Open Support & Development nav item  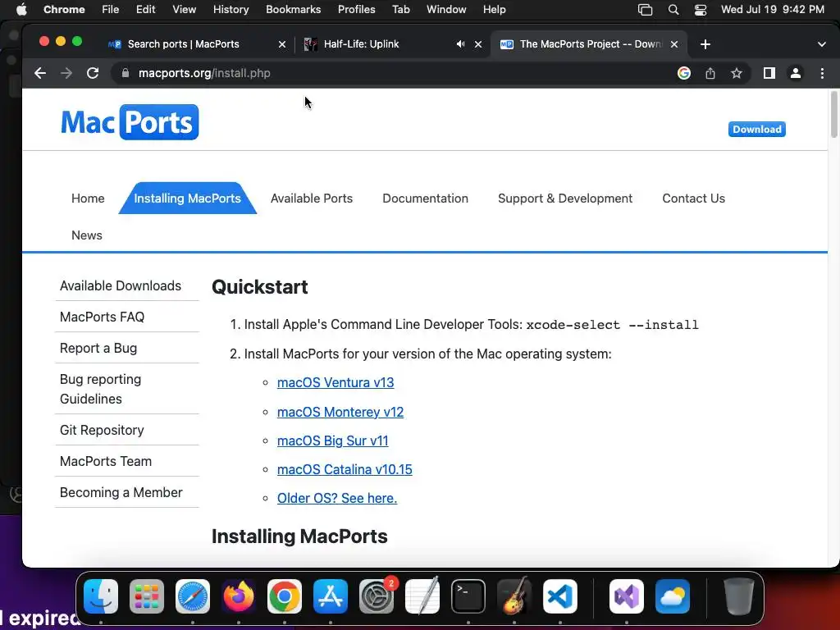tap(565, 199)
